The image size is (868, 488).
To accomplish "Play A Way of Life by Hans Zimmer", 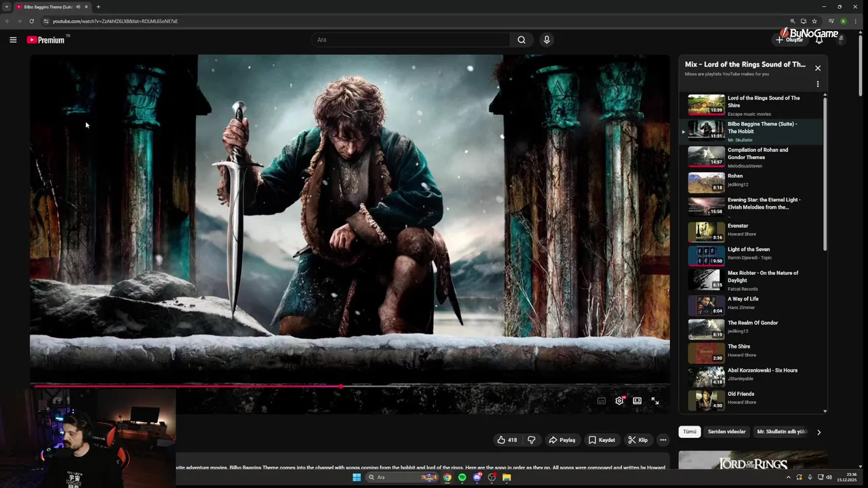I will coord(752,305).
